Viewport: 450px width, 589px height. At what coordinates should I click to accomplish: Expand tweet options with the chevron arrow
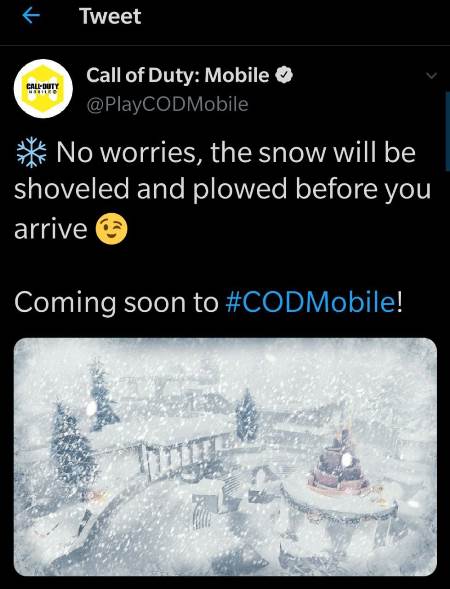click(x=432, y=76)
